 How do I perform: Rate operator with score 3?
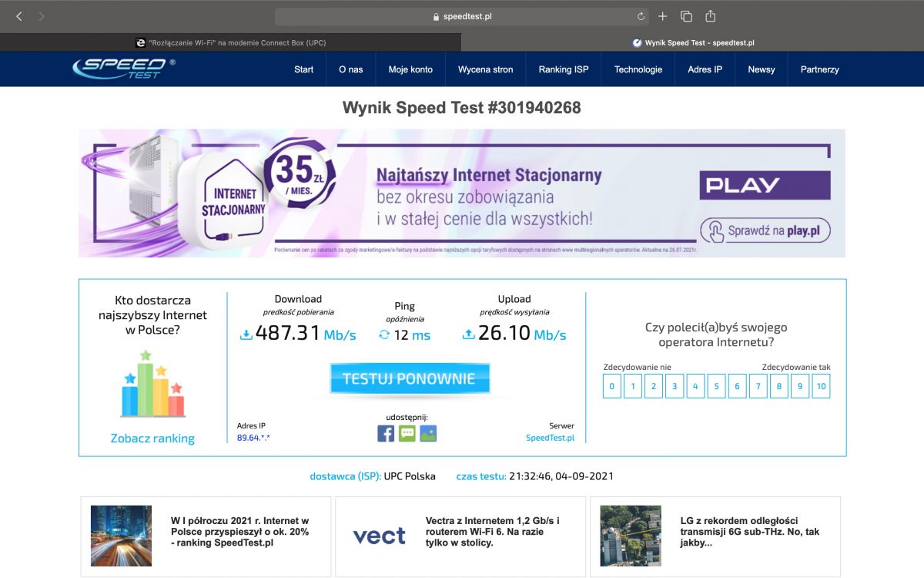(675, 386)
